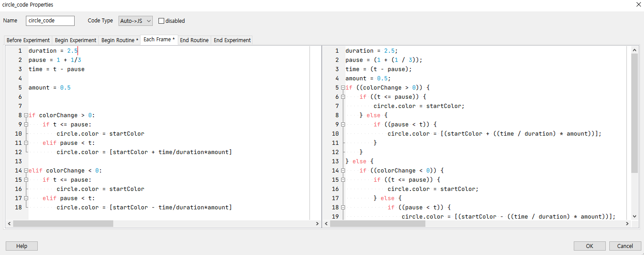Image resolution: width=644 pixels, height=255 pixels.
Task: Confirm changes with OK
Action: [x=589, y=246]
